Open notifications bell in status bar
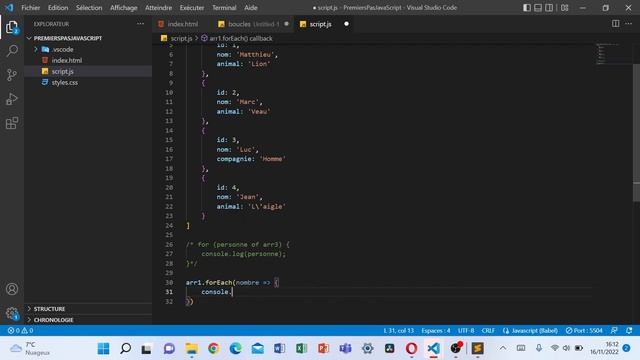Viewport: 640px width, 360px height. click(629, 331)
